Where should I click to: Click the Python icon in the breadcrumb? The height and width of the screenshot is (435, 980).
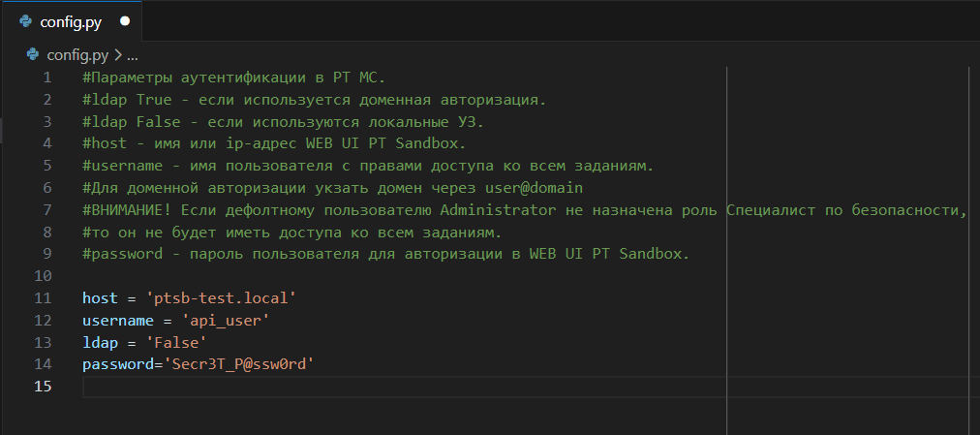(x=33, y=55)
